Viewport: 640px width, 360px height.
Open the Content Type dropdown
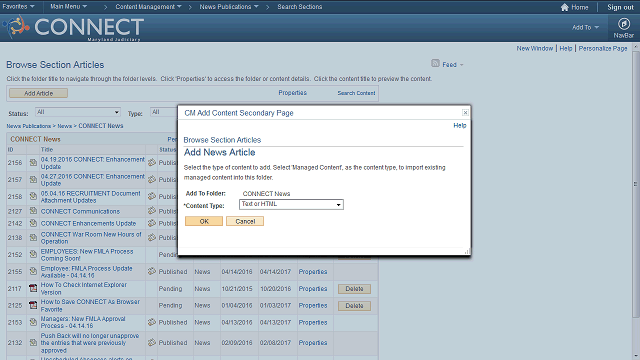[291, 204]
